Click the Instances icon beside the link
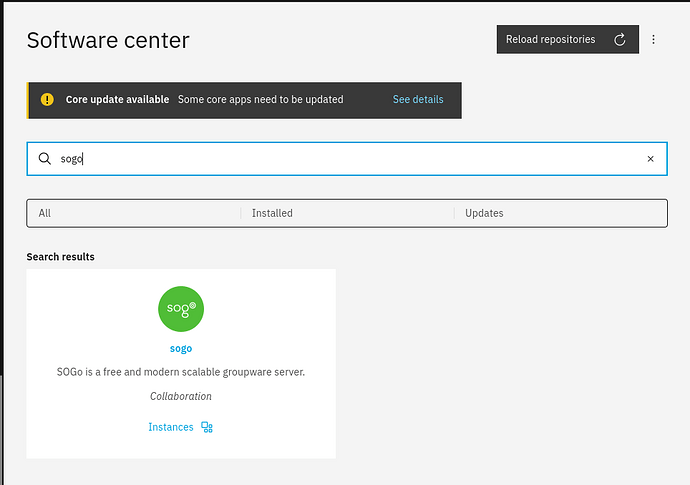The height and width of the screenshot is (485, 690). tap(207, 427)
